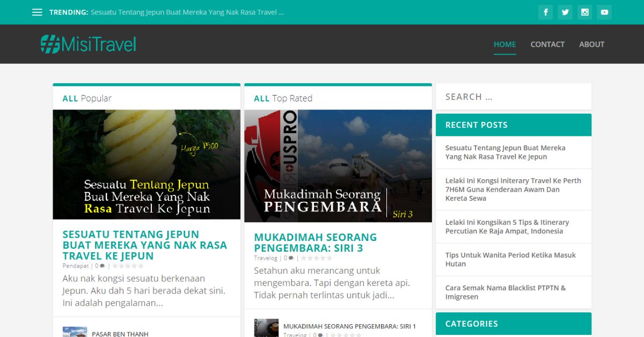Open the Facebook social icon

546,12
